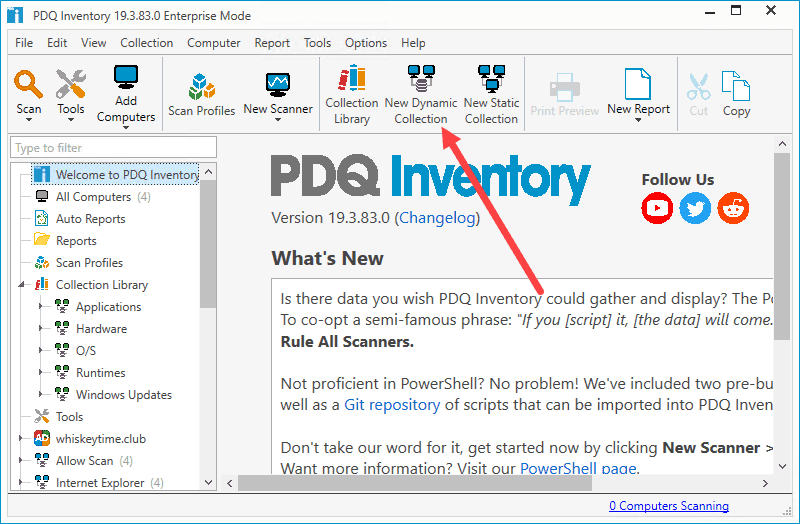
Task: Click the Print Preview toolbar icon
Action: [x=564, y=87]
